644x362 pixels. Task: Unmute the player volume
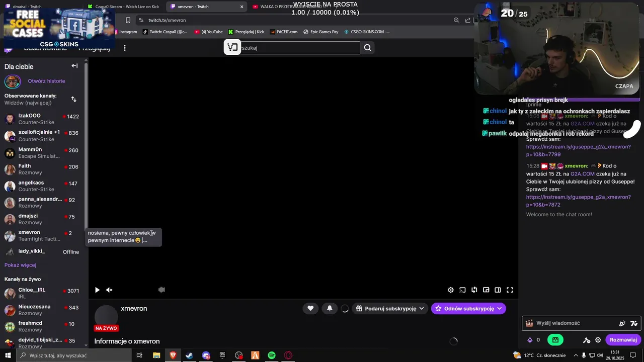109,290
